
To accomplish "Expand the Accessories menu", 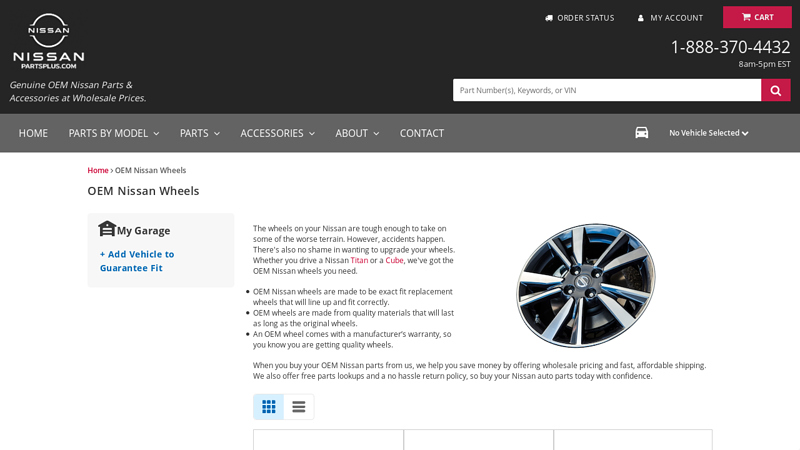I will [x=278, y=133].
